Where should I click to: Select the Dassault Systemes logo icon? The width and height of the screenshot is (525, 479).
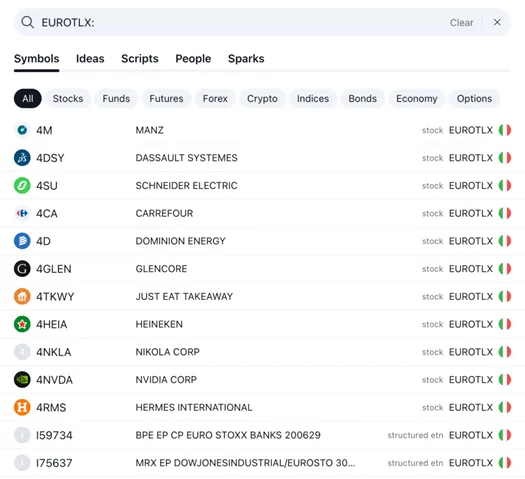point(22,158)
